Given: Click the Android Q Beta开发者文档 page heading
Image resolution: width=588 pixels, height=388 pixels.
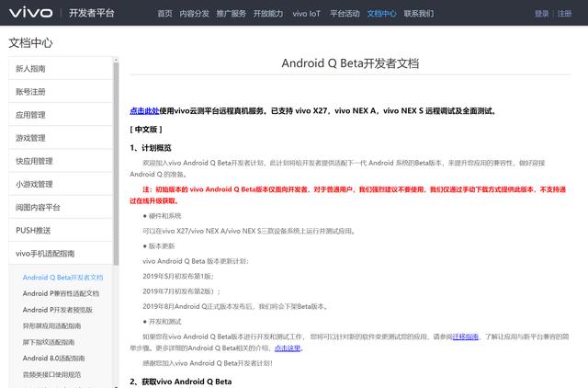Looking at the screenshot, I should pos(350,63).
